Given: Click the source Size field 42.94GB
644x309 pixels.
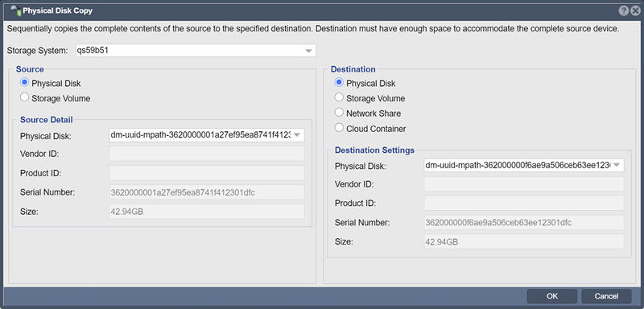Looking at the screenshot, I should pos(207,212).
